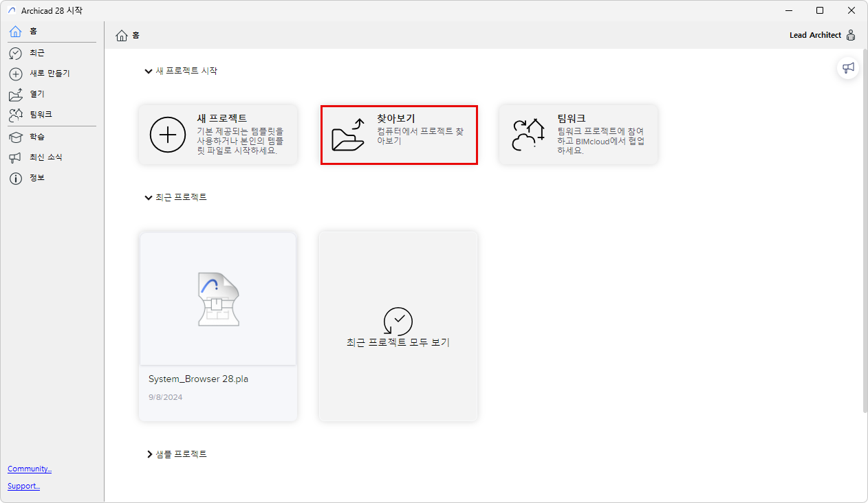The height and width of the screenshot is (503, 868).
Task: Open System_Browser 28.pla thumbnail preview
Action: pyautogui.click(x=218, y=299)
